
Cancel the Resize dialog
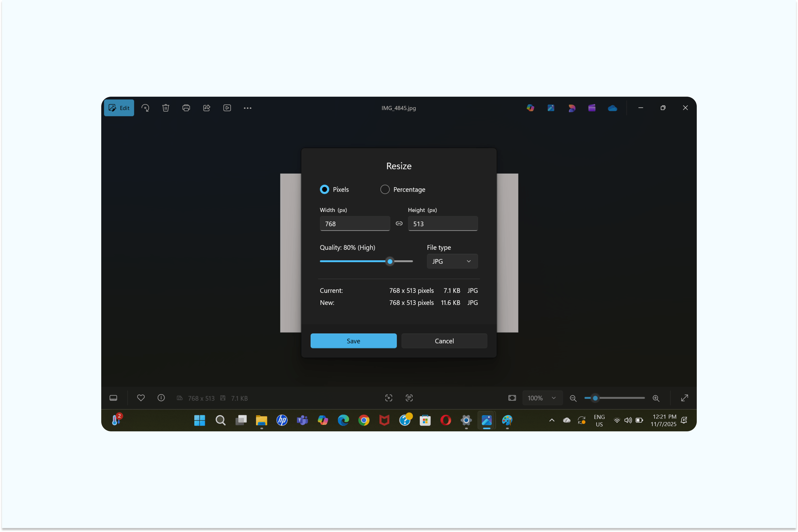(x=444, y=341)
